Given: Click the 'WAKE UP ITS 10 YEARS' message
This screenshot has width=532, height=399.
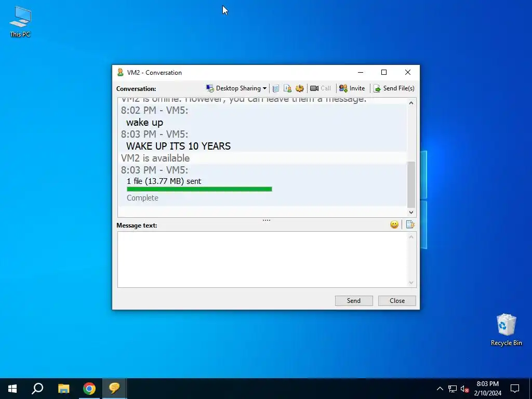Looking at the screenshot, I should click(179, 146).
